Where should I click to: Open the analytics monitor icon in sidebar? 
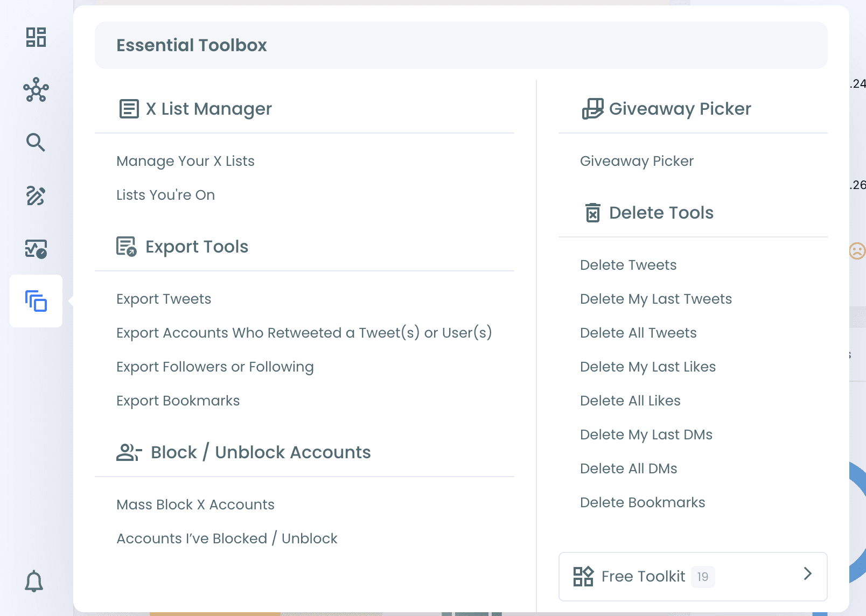(36, 249)
